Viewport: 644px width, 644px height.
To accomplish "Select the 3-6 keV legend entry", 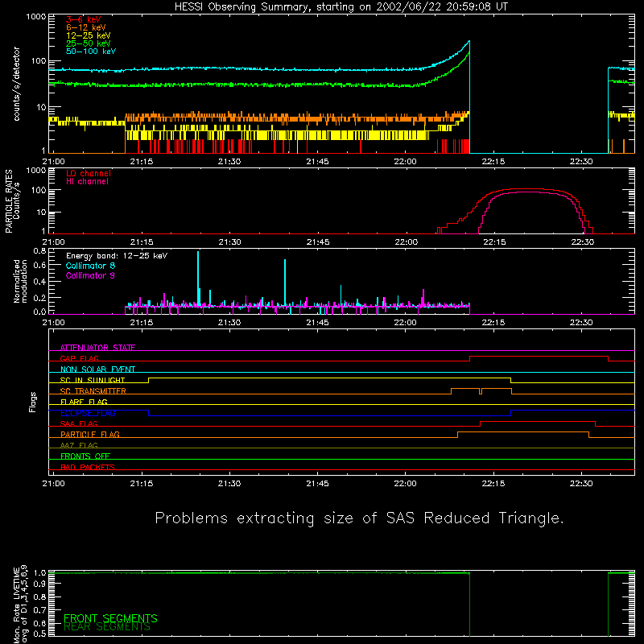I will click(84, 19).
